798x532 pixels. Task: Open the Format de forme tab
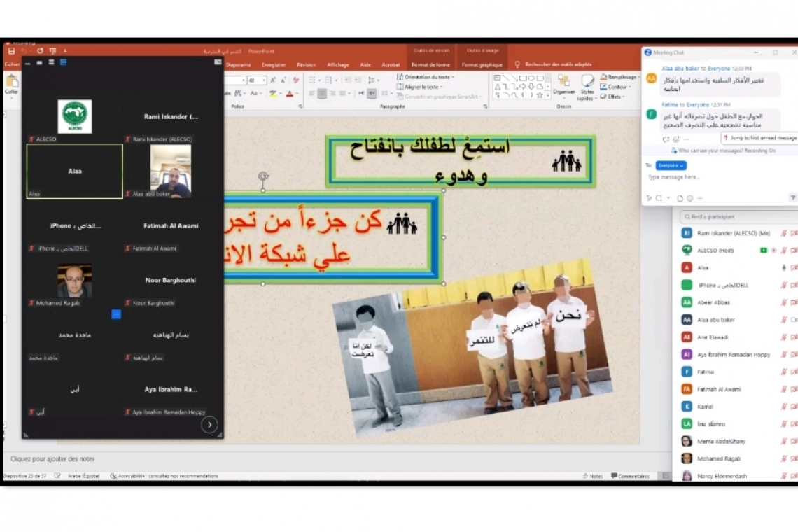point(430,65)
